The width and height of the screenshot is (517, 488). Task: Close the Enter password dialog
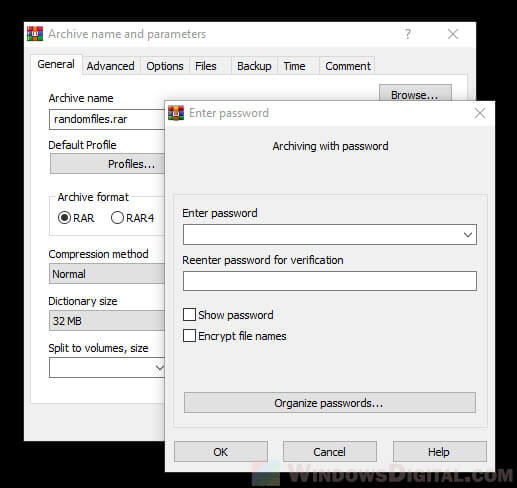point(480,113)
